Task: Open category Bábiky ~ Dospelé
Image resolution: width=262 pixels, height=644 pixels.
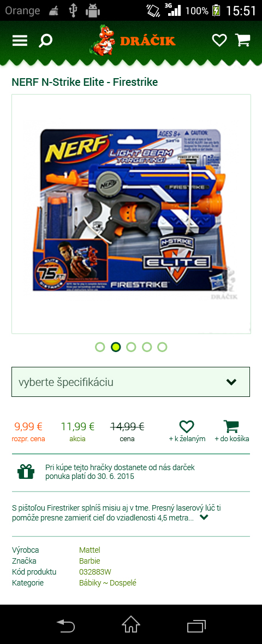Action: (x=108, y=583)
